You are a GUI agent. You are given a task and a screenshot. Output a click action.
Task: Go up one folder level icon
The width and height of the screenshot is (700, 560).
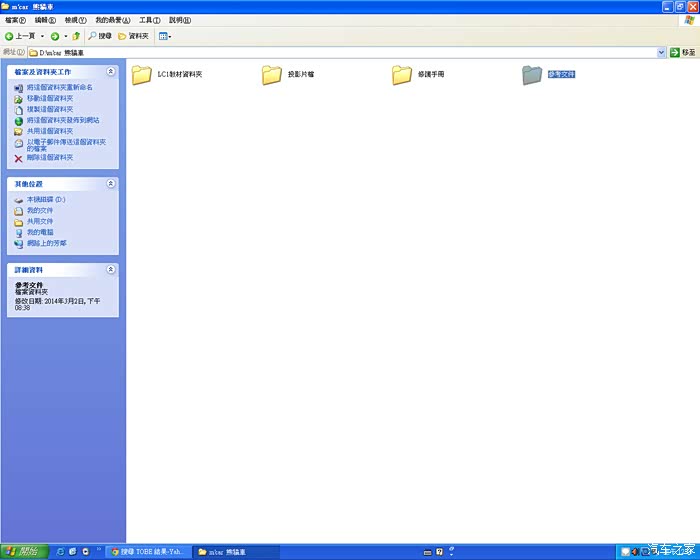click(x=76, y=36)
